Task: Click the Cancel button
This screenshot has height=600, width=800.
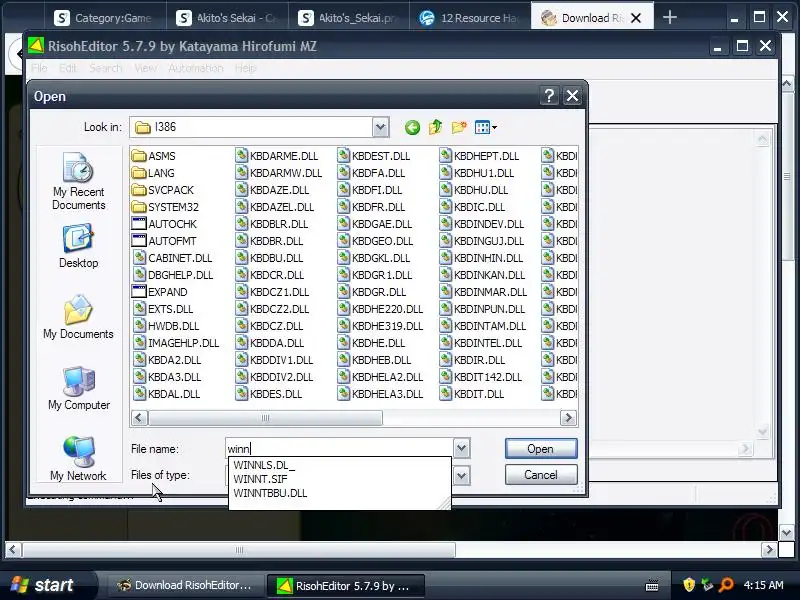Action: coord(541,474)
